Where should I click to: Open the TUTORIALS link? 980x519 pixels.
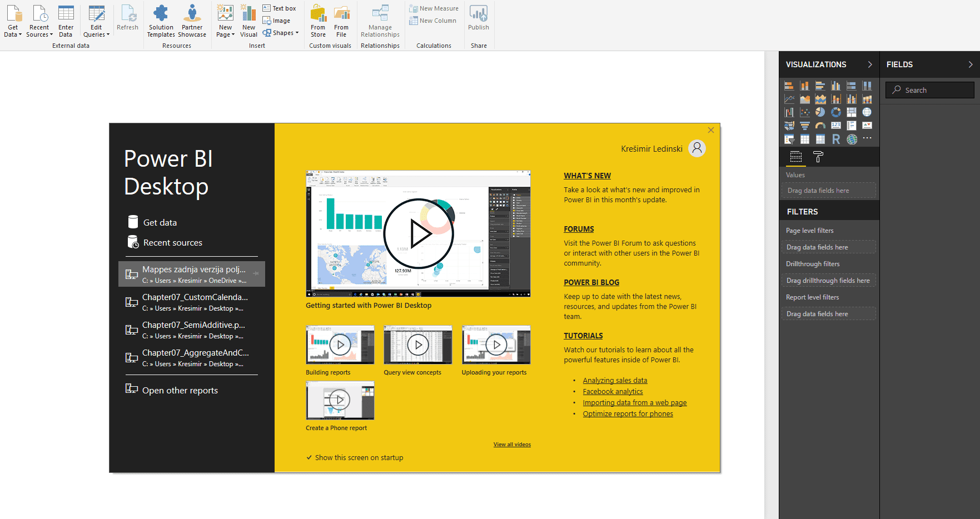pos(583,336)
